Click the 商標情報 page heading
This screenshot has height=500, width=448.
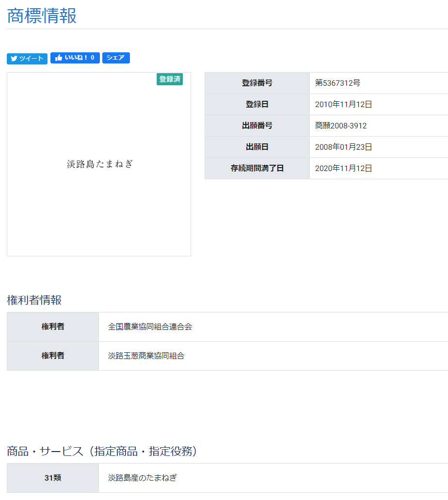(42, 16)
